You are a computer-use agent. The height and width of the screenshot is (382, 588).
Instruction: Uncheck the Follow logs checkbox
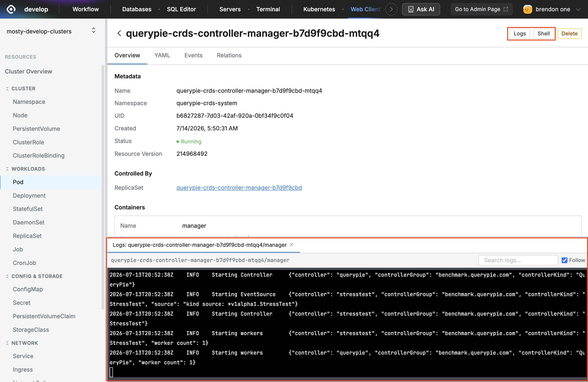[x=564, y=260]
